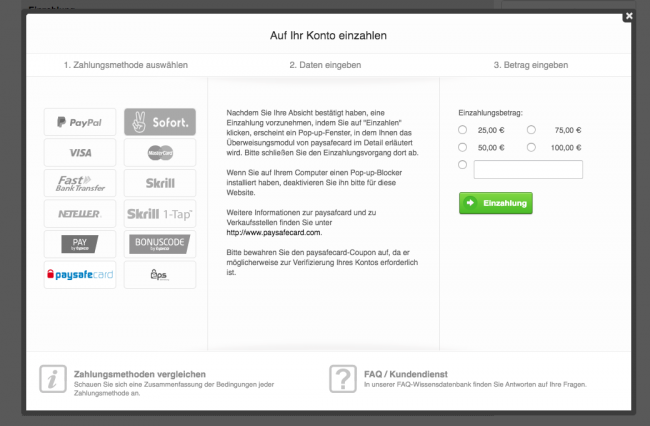Viewport: 650px width, 426px height.
Task: Pick the paysafecard payment option
Action: 80,274
